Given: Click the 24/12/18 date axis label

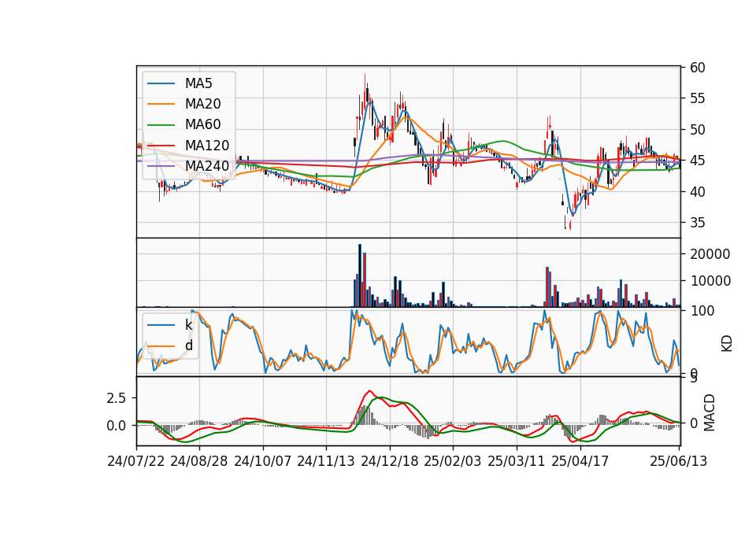Looking at the screenshot, I should click(x=390, y=461).
